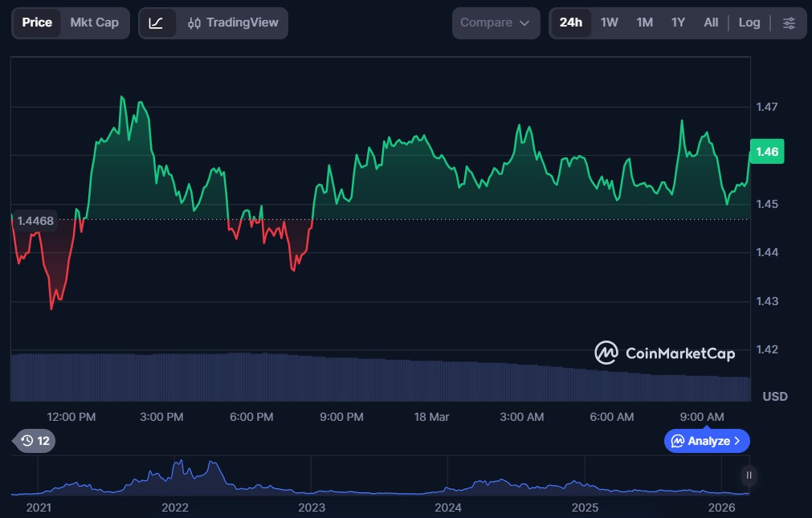This screenshot has height=518, width=812.
Task: Expand the Analyze chevron button
Action: [x=707, y=440]
